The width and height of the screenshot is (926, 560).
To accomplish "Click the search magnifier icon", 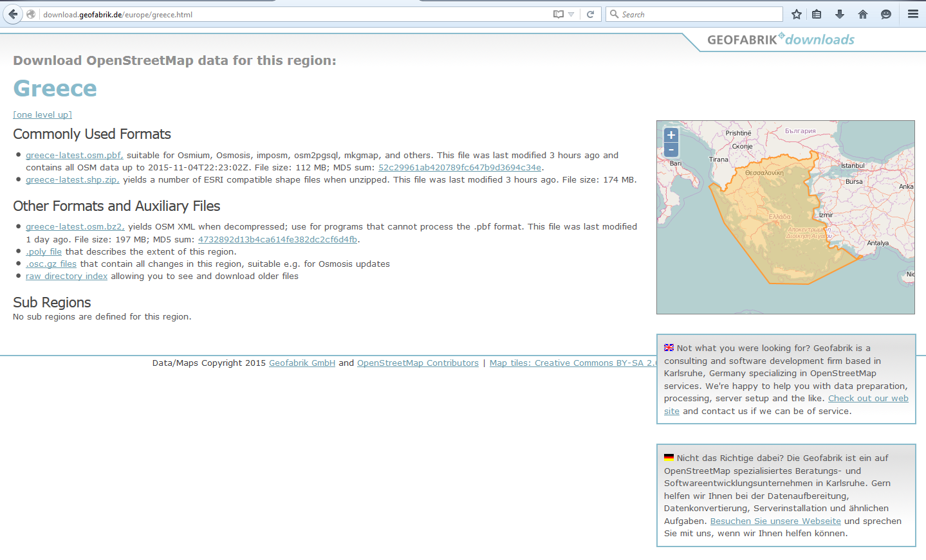I will 614,14.
